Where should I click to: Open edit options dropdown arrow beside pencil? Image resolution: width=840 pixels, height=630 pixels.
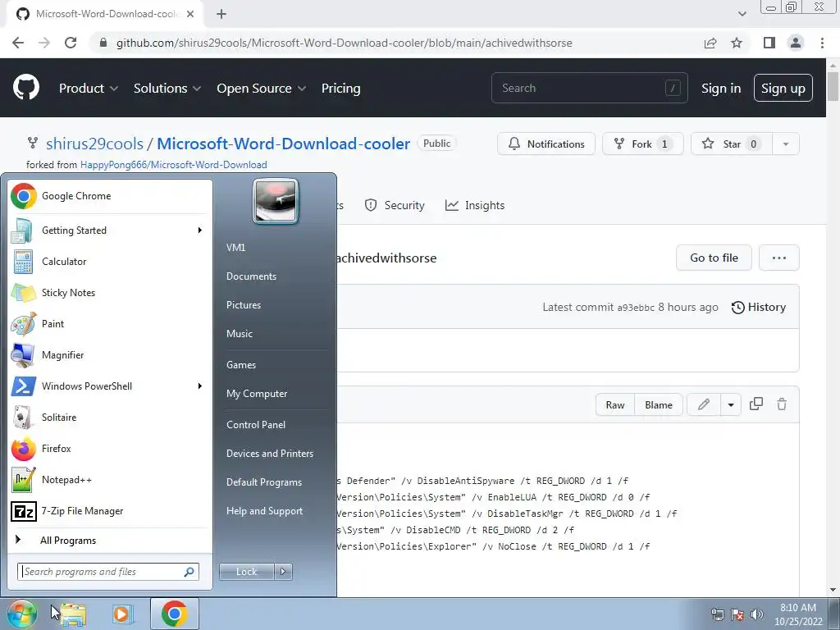(731, 404)
